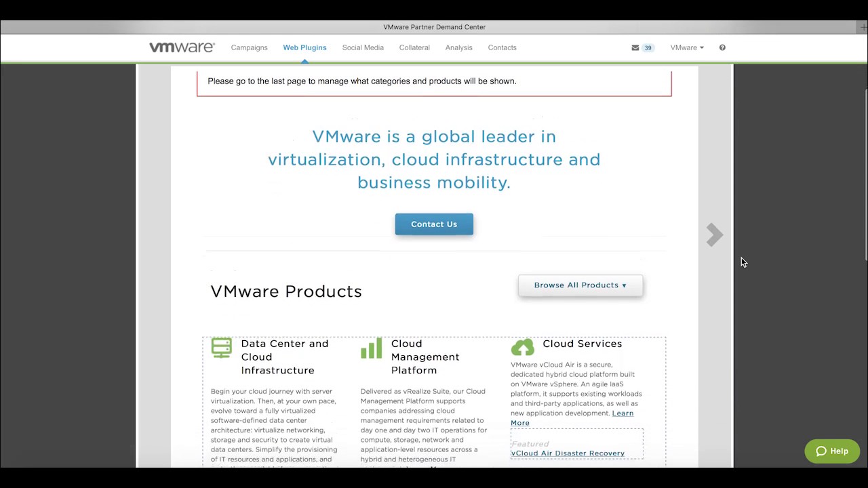Go to the Collateral section

pos(414,47)
